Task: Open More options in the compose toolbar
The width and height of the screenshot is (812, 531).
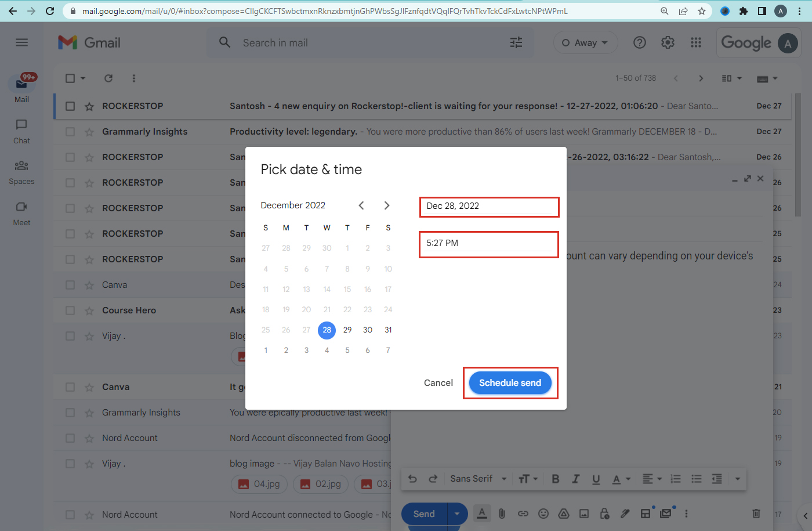Action: click(686, 514)
